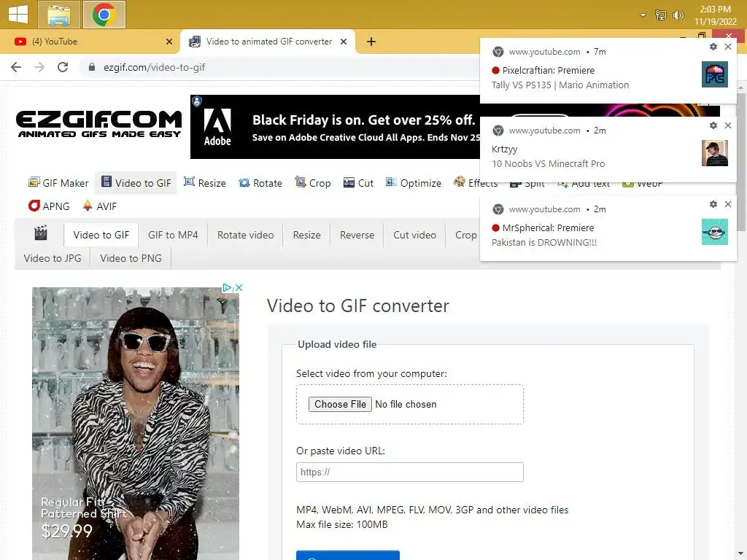Switch to the Reverse tab
Viewport: 747px width, 560px height.
coord(357,235)
